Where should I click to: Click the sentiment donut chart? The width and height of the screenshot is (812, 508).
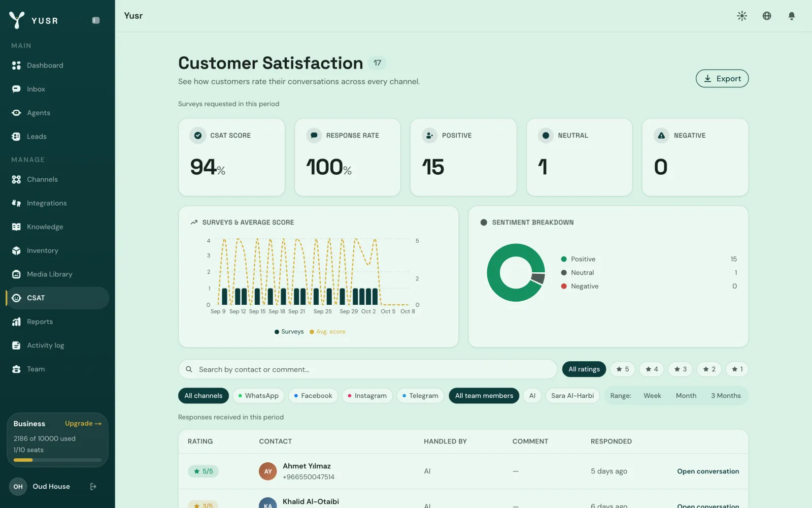coord(516,273)
